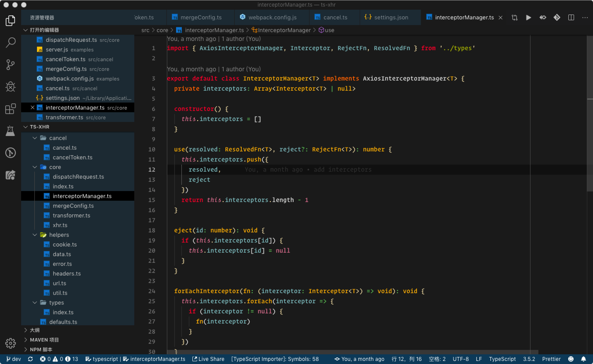
Task: Close the interceptorManager.ts editor tab
Action: 501,18
